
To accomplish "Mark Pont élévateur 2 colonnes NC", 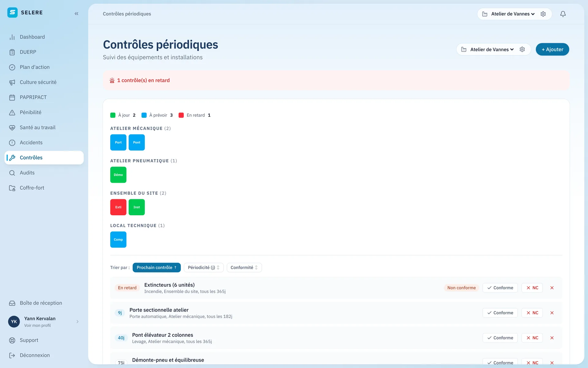I will tap(532, 338).
